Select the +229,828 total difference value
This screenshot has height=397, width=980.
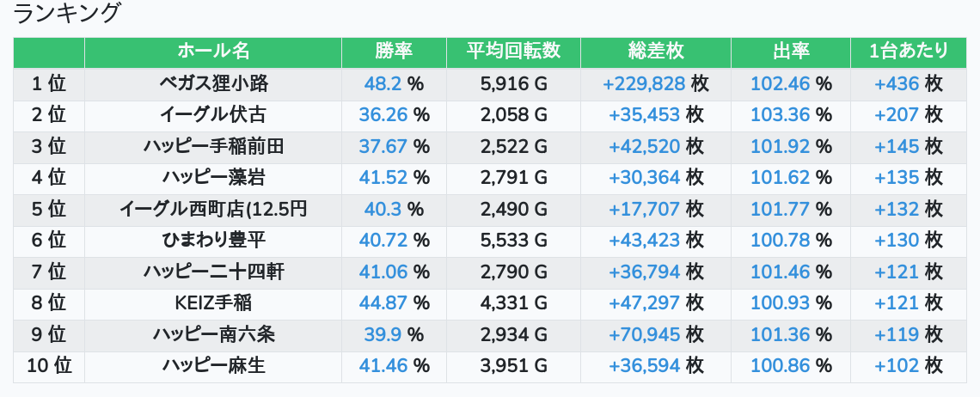(644, 83)
